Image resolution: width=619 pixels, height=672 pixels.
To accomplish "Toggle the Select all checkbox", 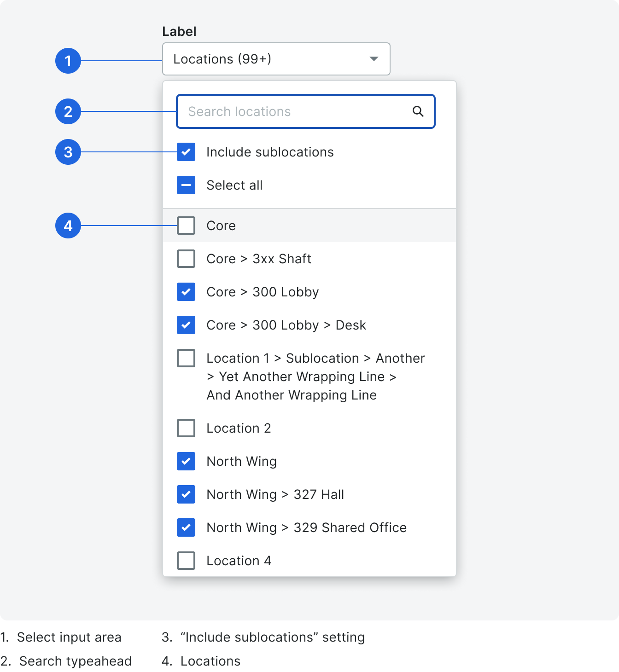I will pos(186,185).
